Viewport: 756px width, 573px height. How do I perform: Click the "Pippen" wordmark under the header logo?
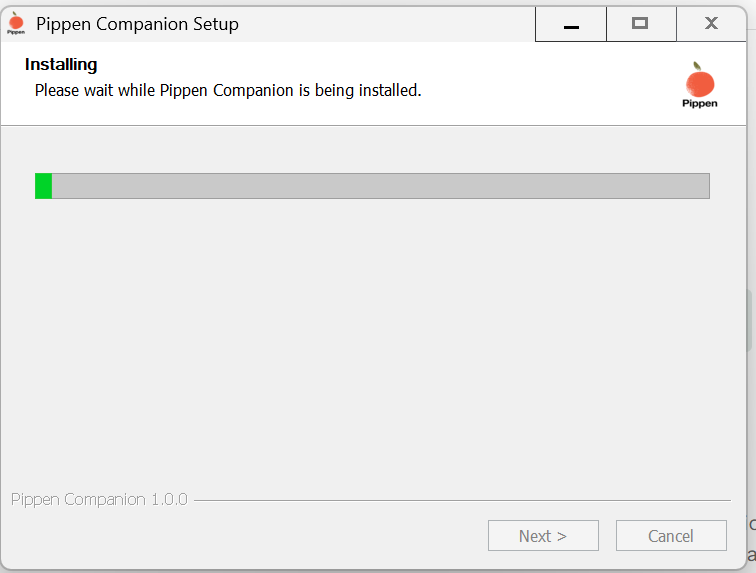point(700,103)
